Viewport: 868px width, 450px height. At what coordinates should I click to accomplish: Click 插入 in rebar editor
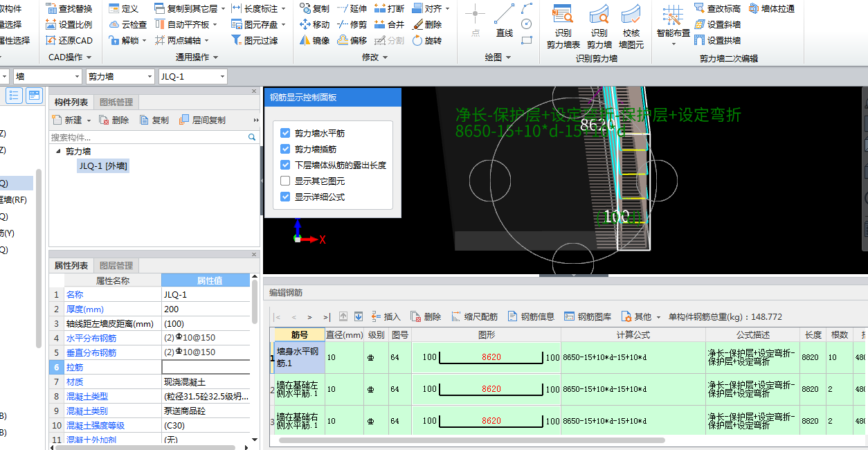(386, 316)
